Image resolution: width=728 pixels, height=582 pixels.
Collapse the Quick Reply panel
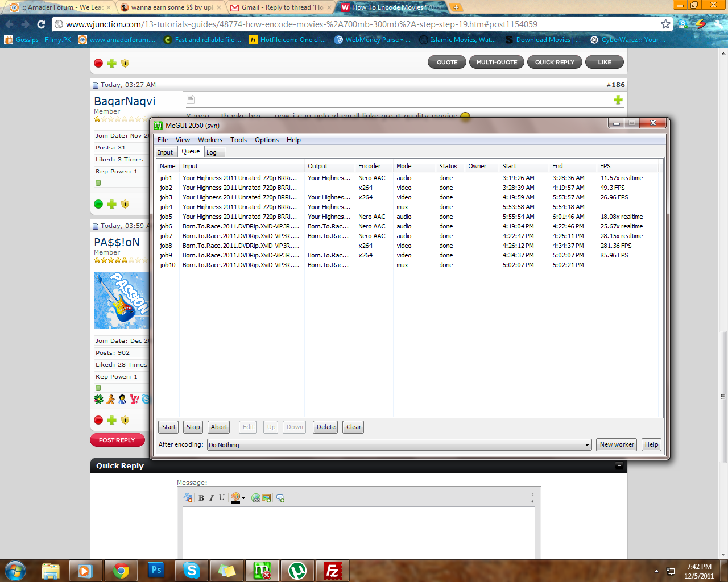pyautogui.click(x=619, y=465)
